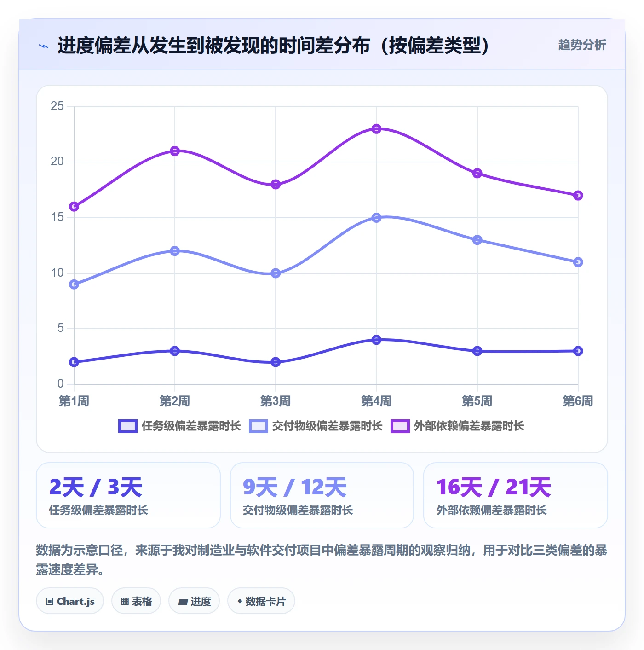Click the 第6周 x-axis label
The width and height of the screenshot is (644, 650).
578,401
